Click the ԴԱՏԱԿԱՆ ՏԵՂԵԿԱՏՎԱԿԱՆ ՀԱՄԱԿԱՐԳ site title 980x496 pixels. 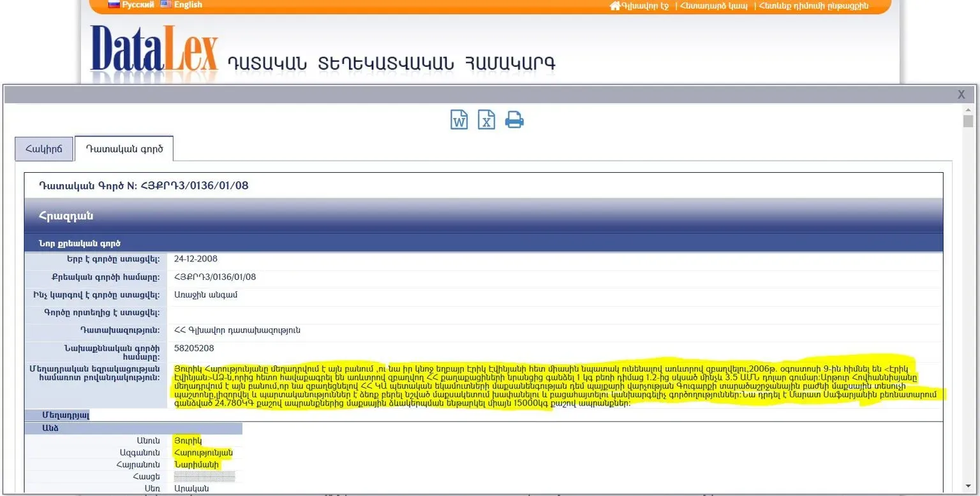[392, 63]
